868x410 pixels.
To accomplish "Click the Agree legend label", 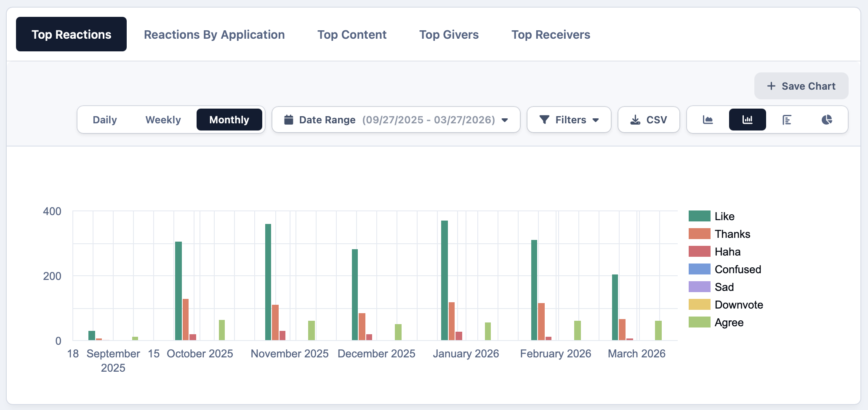I will (x=729, y=323).
